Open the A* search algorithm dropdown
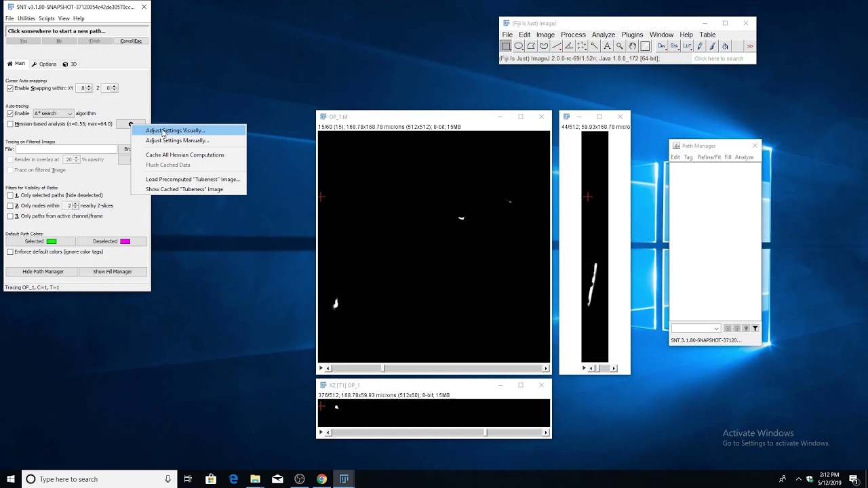The height and width of the screenshot is (488, 868). pyautogui.click(x=53, y=113)
